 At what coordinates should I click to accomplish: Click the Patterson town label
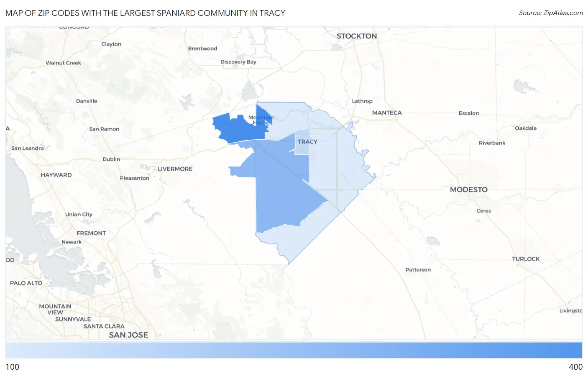418,270
